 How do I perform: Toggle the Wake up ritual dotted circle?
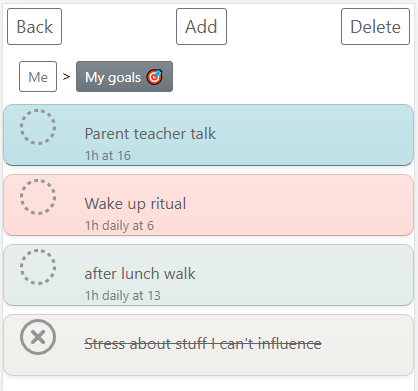coord(38,197)
